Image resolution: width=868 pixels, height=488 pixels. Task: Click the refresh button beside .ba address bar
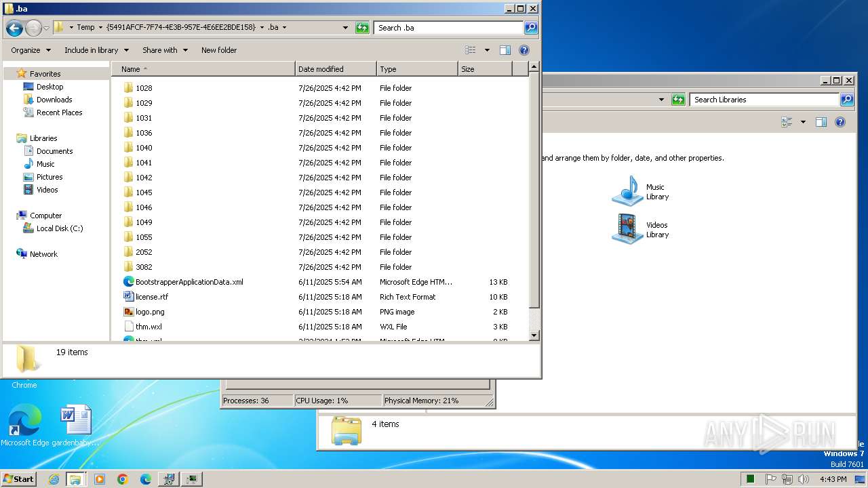click(x=363, y=28)
